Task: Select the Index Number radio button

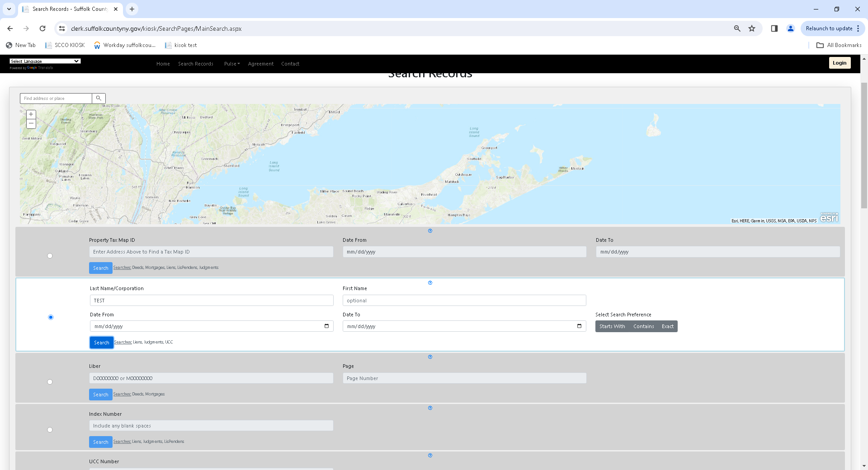Action: tap(50, 430)
